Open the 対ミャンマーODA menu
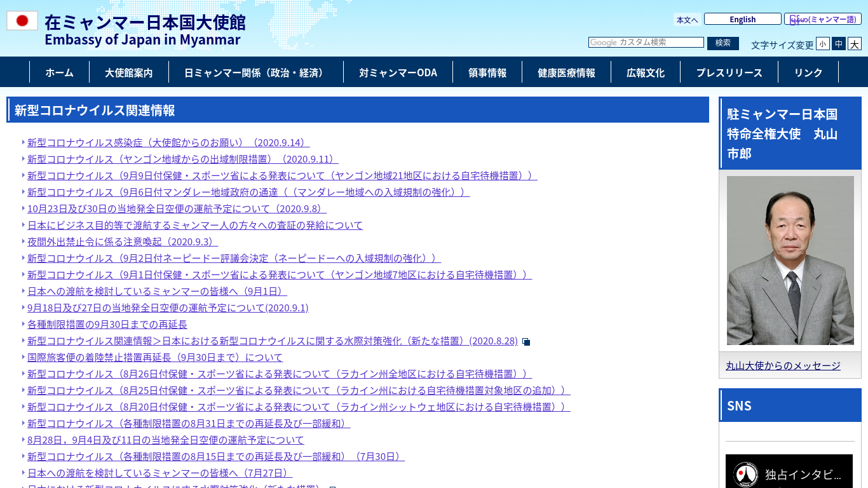 click(398, 72)
